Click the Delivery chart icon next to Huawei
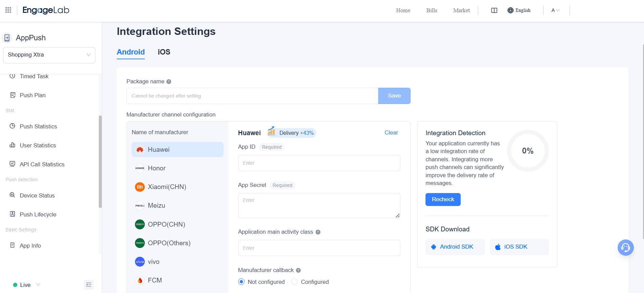 click(271, 131)
